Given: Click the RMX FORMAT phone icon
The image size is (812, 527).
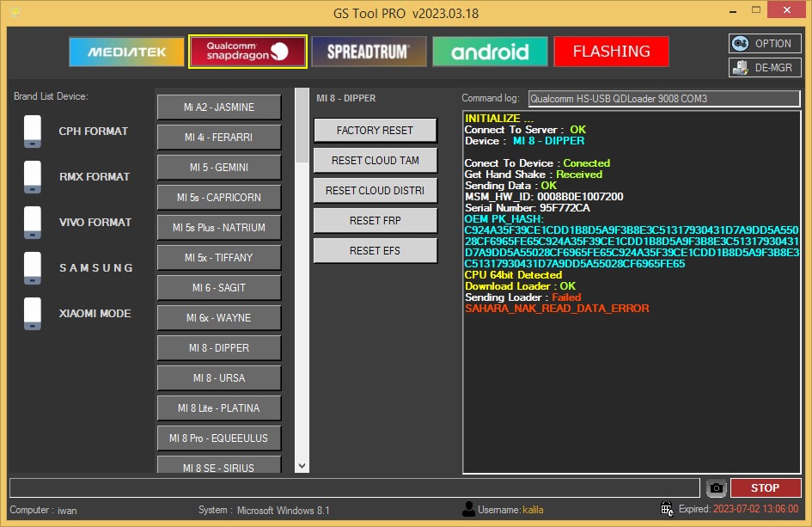Looking at the screenshot, I should pos(32,177).
